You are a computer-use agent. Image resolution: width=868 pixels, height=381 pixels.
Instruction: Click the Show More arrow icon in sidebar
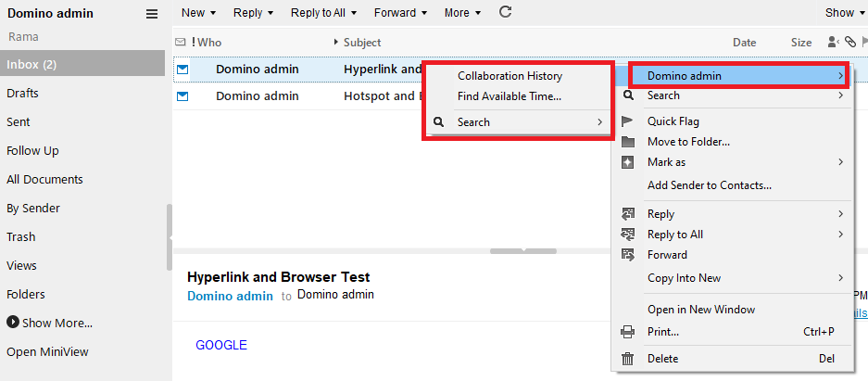(x=13, y=324)
